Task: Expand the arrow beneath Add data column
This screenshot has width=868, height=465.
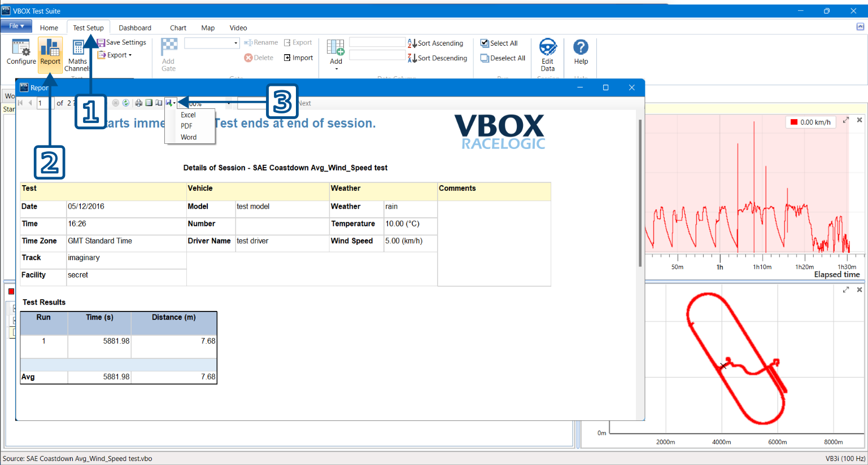Action: (x=336, y=69)
